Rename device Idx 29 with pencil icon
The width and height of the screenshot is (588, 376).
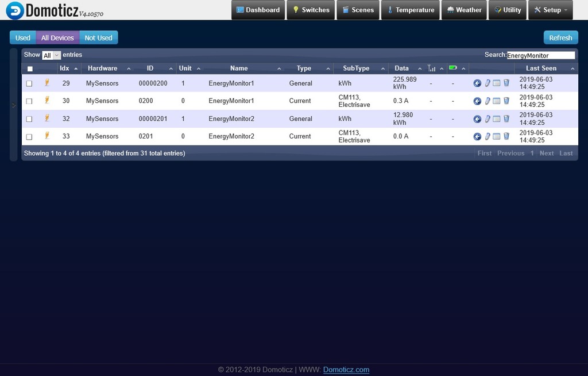click(x=487, y=83)
